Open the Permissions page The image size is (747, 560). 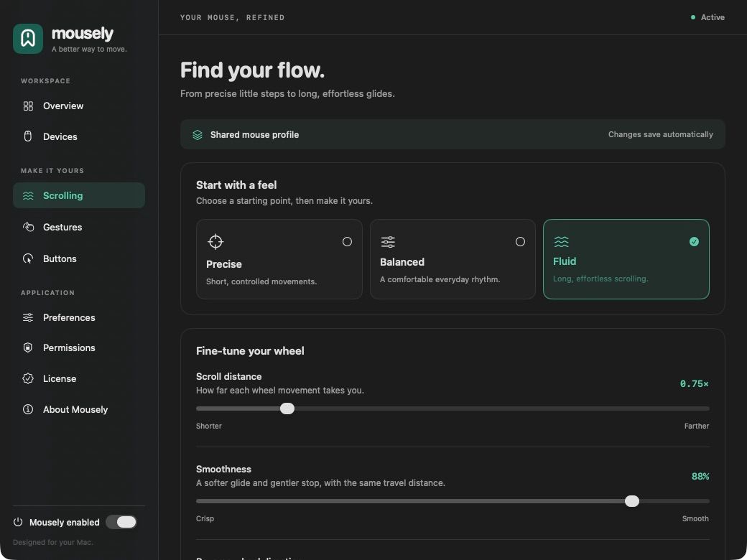78,347
